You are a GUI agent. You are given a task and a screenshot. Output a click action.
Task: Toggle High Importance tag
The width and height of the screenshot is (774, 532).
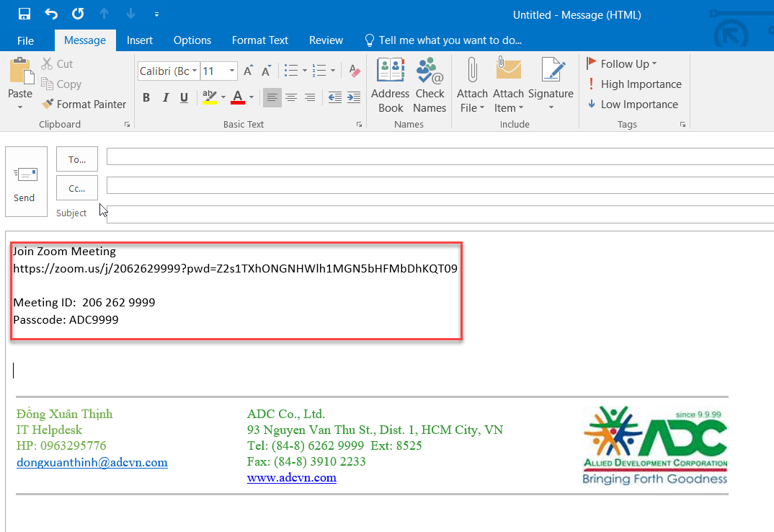click(x=633, y=84)
